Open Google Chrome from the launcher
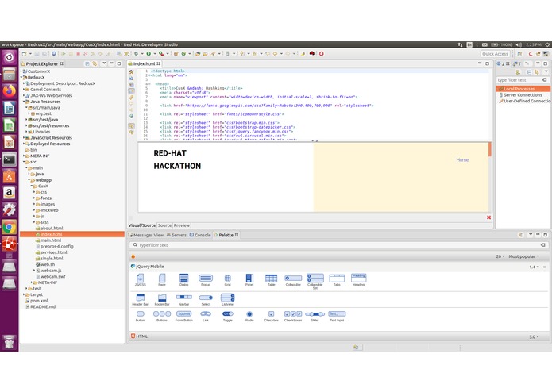The image size is (552, 392). [10, 227]
